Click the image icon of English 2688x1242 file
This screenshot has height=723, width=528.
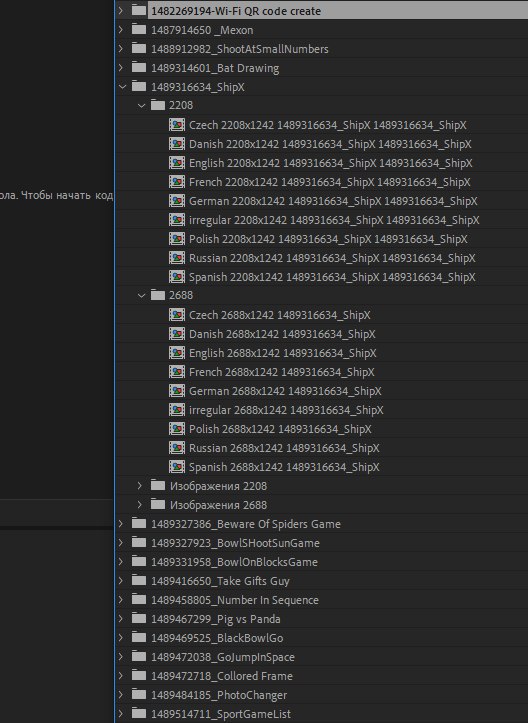177,353
